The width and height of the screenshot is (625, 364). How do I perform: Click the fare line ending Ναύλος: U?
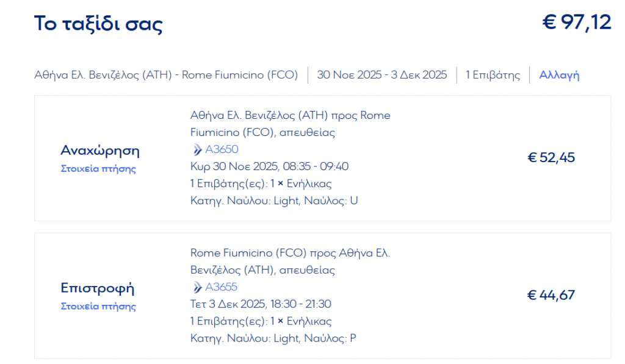(x=274, y=201)
